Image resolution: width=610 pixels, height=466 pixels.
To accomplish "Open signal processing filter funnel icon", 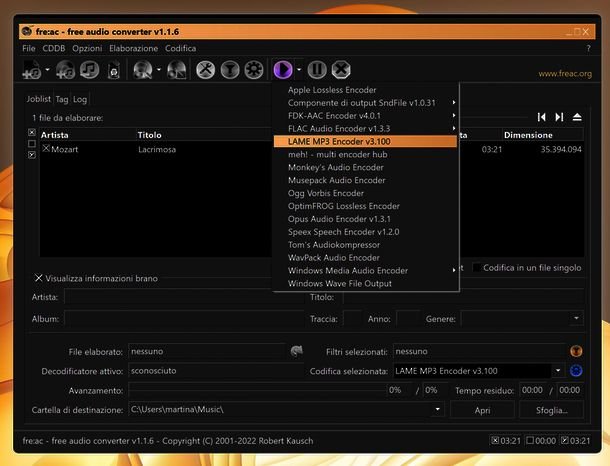I will 230,70.
